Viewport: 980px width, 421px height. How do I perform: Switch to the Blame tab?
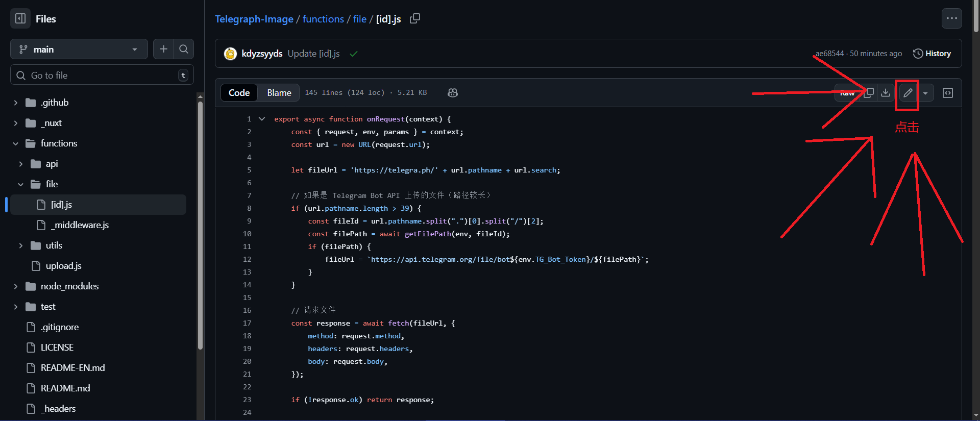tap(279, 92)
